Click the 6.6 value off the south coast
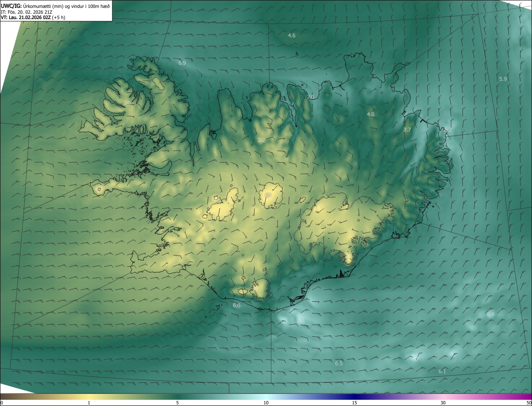The height and width of the screenshot is (406, 532). [236, 305]
